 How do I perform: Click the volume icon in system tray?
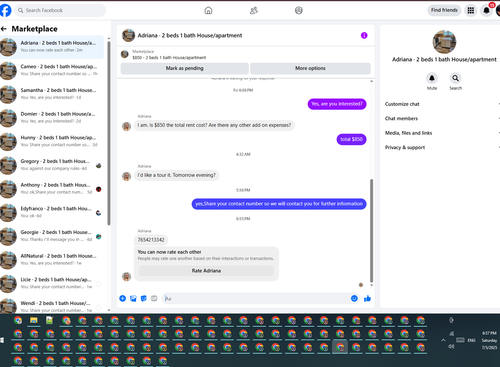pos(451,346)
